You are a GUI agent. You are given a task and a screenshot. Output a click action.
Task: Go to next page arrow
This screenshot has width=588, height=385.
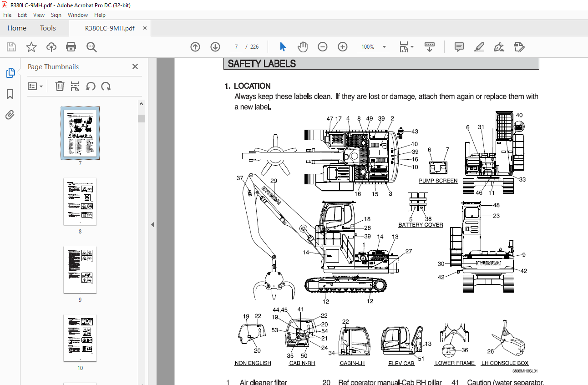coord(215,47)
